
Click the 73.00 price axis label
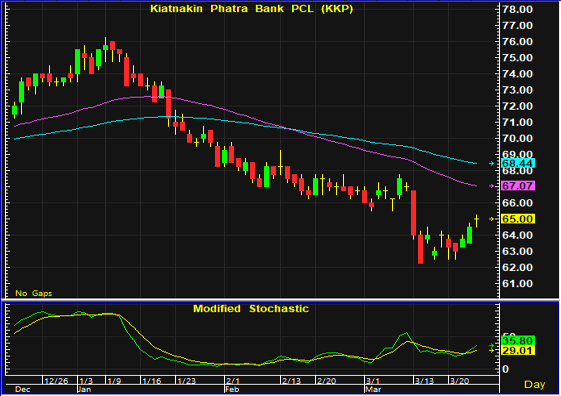(x=517, y=90)
